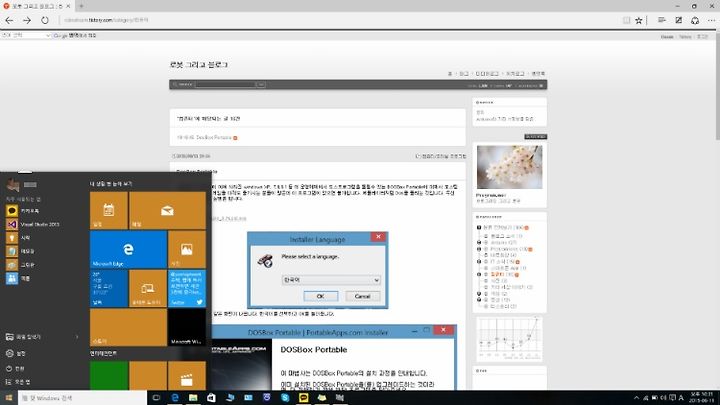720x405 pixels.
Task: Click the blog title heading link
Action: (x=198, y=65)
